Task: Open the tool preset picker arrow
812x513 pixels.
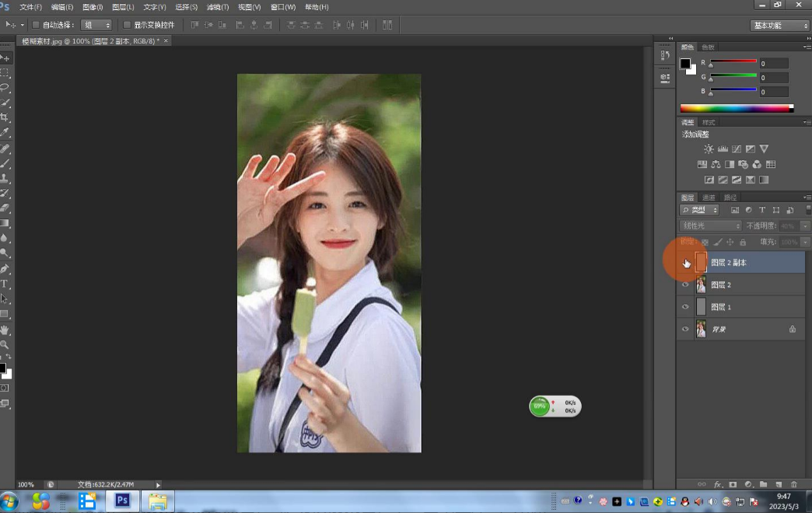Action: [x=23, y=25]
